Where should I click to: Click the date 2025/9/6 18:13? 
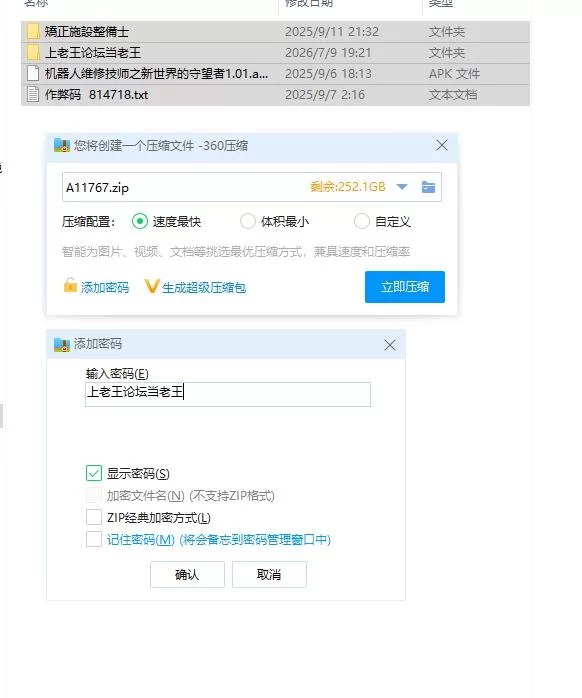pos(328,73)
